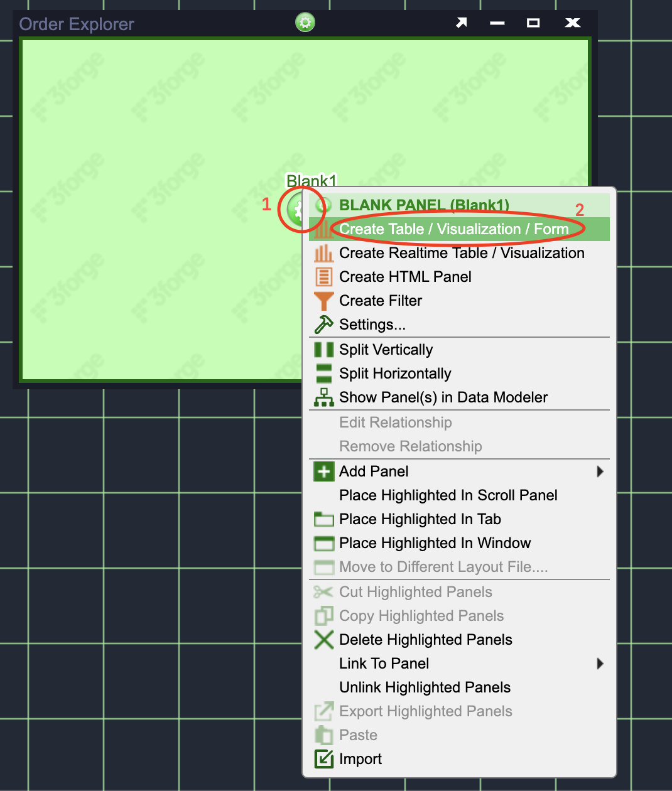Screen dimensions: 672x791
Task: Pop out the Order Explorer window arrow
Action: [462, 23]
